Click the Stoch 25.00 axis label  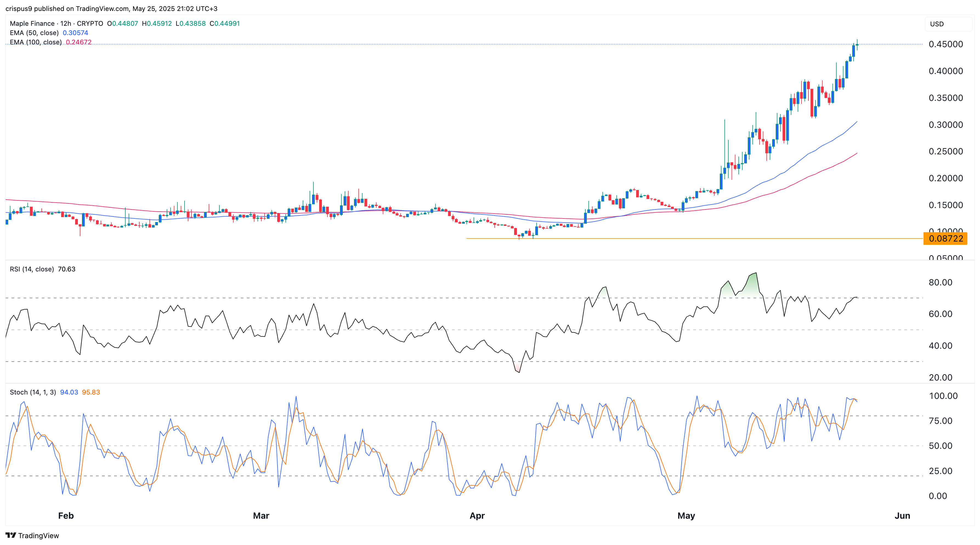[941, 471]
